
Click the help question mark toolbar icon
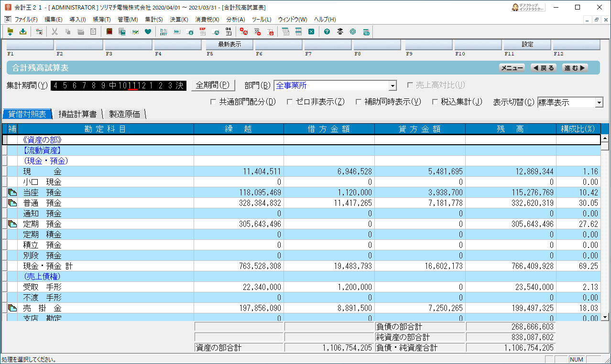coord(327,32)
